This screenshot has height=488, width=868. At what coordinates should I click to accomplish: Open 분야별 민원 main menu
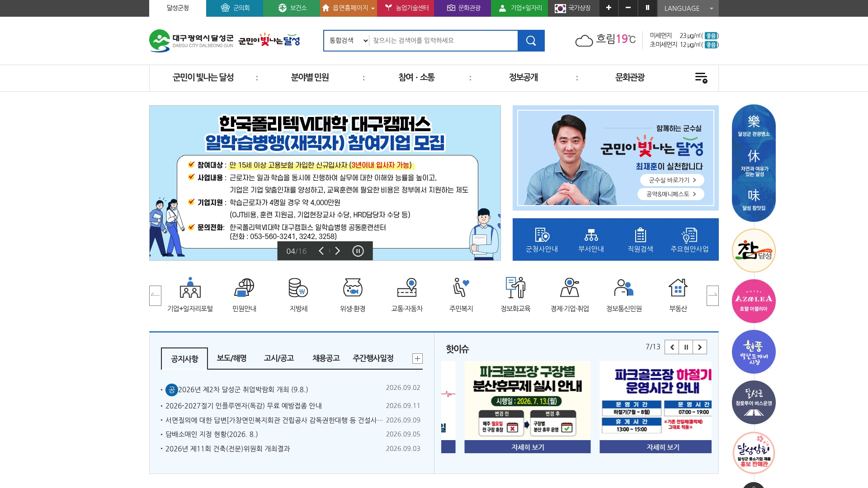coord(310,78)
